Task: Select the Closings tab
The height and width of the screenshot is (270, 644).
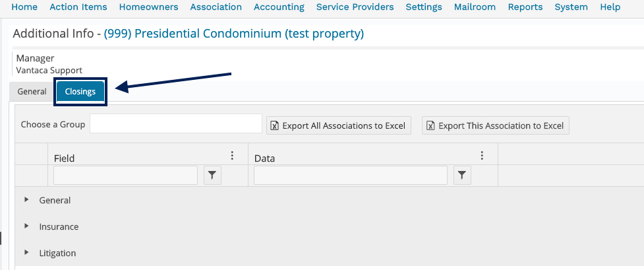Action: (x=80, y=92)
